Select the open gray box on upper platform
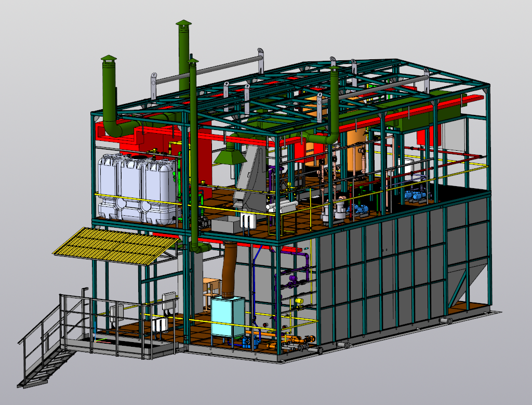This screenshot has width=532, height=405. pyautogui.click(x=227, y=226)
